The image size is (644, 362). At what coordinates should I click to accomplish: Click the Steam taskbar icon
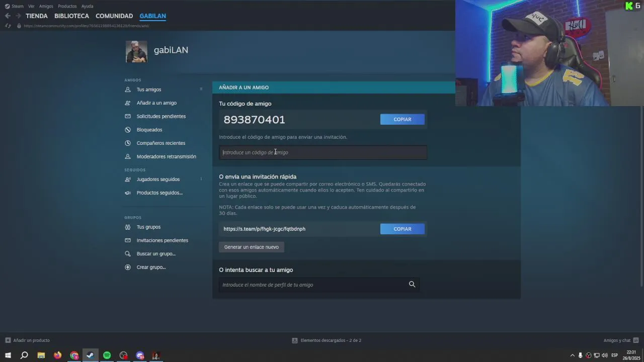(91, 355)
